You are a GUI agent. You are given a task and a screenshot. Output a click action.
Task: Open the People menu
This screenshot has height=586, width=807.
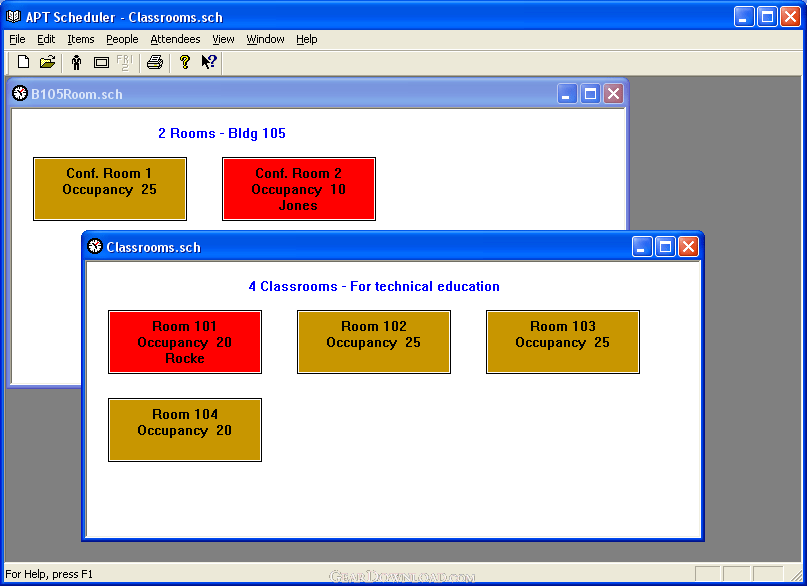point(122,39)
